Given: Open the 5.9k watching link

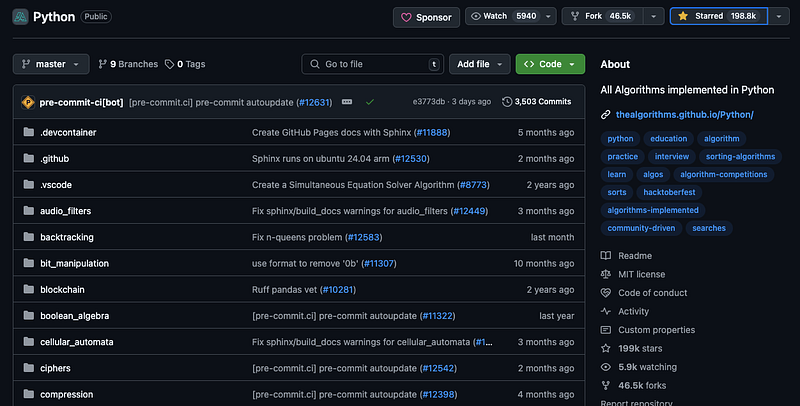Looking at the screenshot, I should click(x=647, y=367).
